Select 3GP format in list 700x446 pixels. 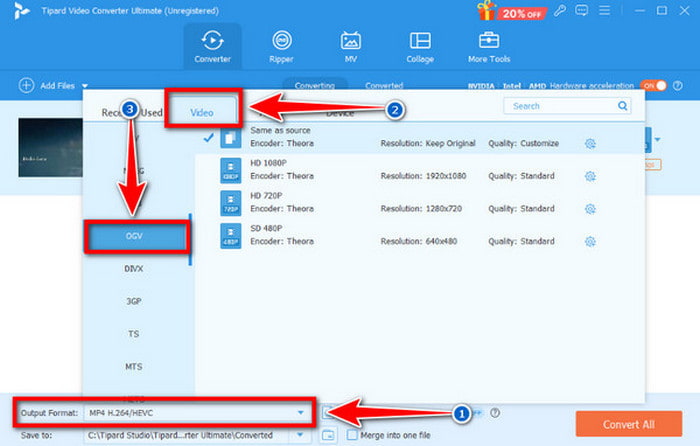(134, 301)
